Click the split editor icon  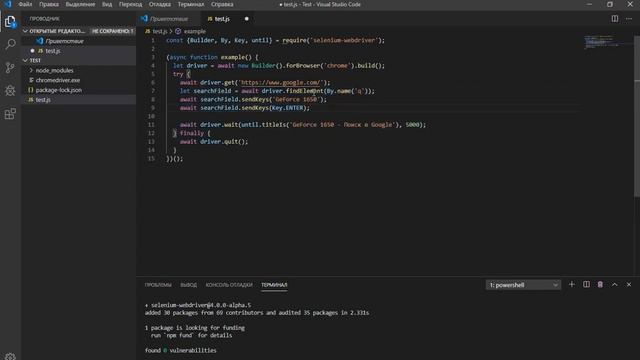click(x=614, y=19)
